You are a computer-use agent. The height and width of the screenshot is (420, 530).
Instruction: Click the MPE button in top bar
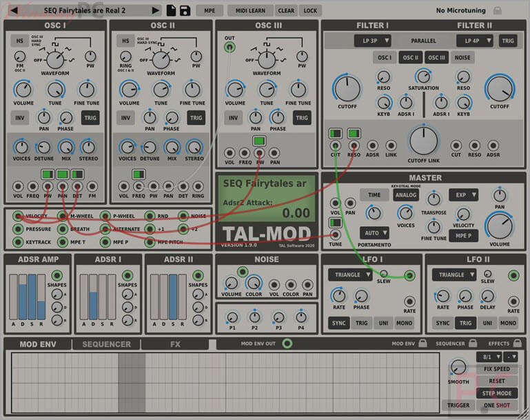pos(210,11)
